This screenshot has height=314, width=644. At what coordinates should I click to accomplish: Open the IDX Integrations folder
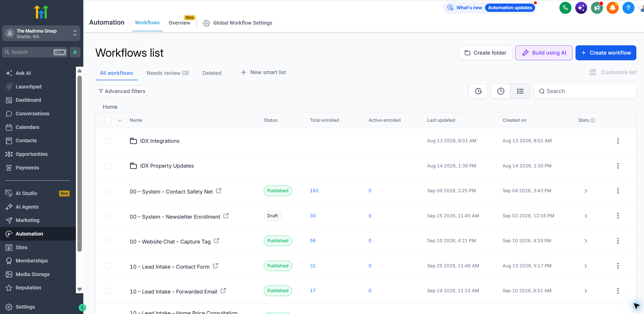pyautogui.click(x=159, y=141)
